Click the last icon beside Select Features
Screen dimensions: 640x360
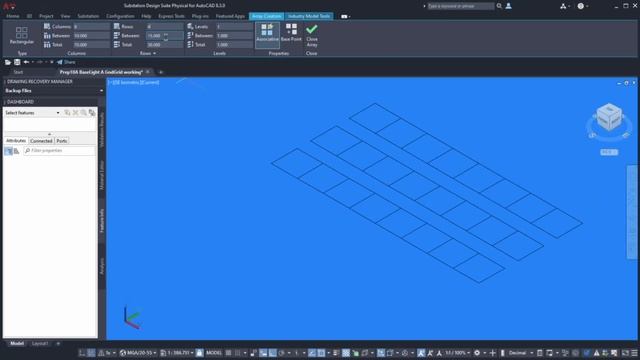pyautogui.click(x=92, y=113)
